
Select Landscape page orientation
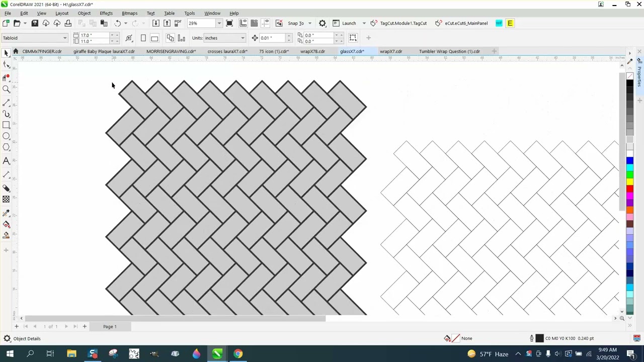click(x=154, y=38)
